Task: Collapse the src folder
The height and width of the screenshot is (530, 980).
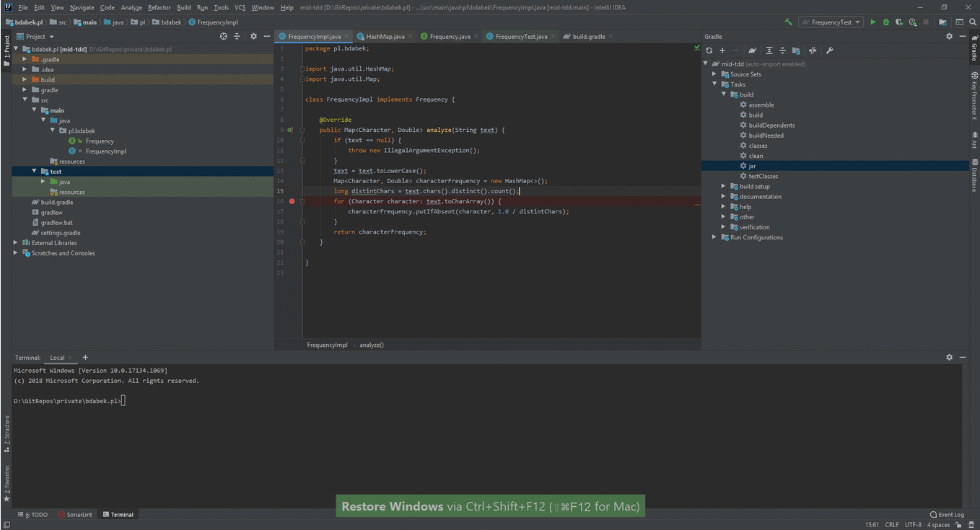Action: coord(25,100)
